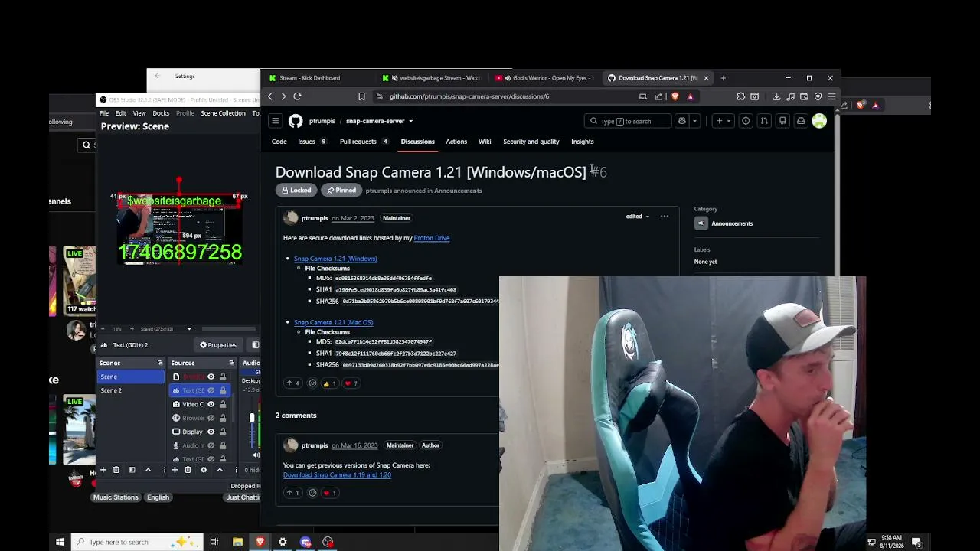Viewport: 980px width, 551px height.
Task: Expand the snap-camera-server repository dropdown
Action: click(410, 121)
